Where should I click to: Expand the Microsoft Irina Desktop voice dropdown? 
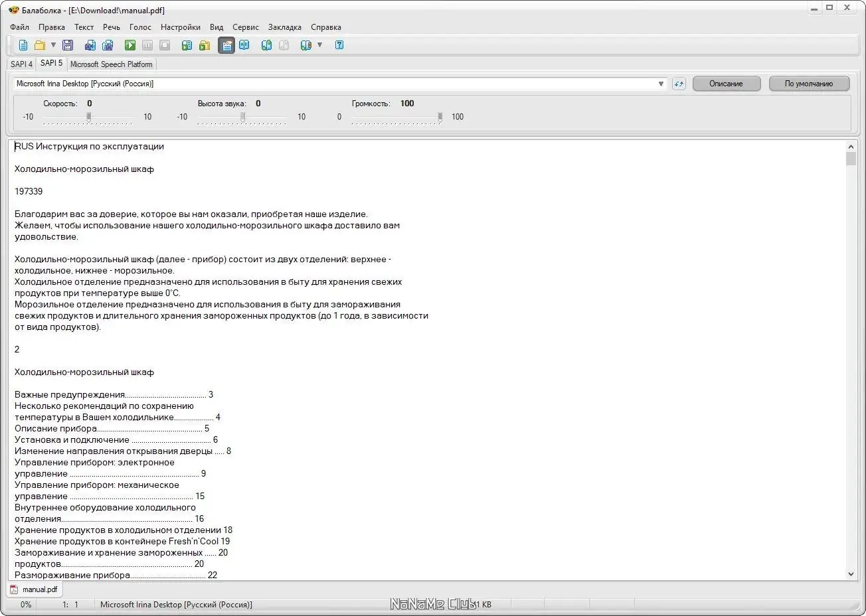(661, 84)
